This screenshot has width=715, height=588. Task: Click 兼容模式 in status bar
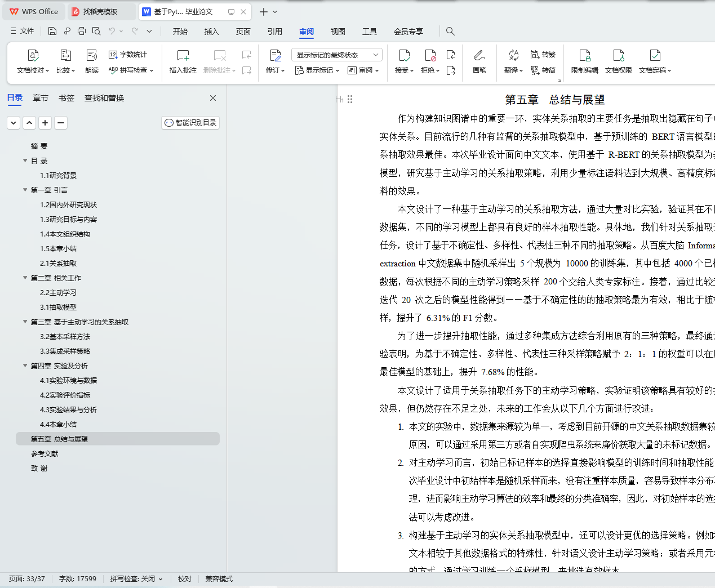click(219, 579)
